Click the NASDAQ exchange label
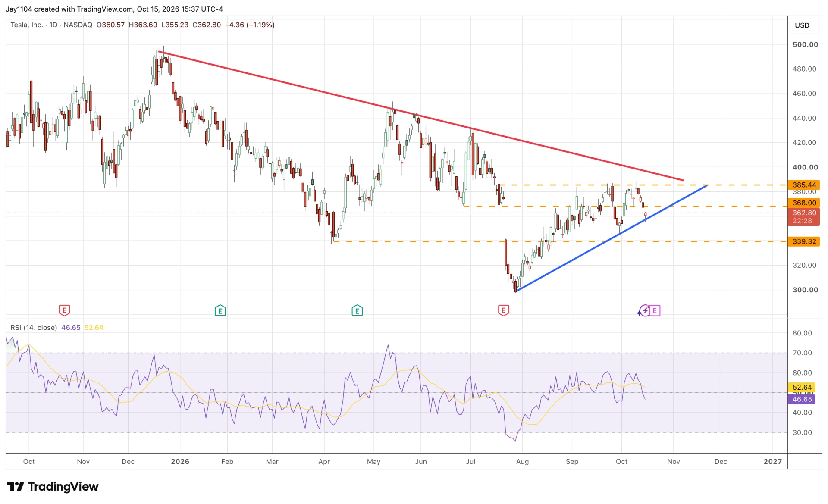 click(78, 25)
